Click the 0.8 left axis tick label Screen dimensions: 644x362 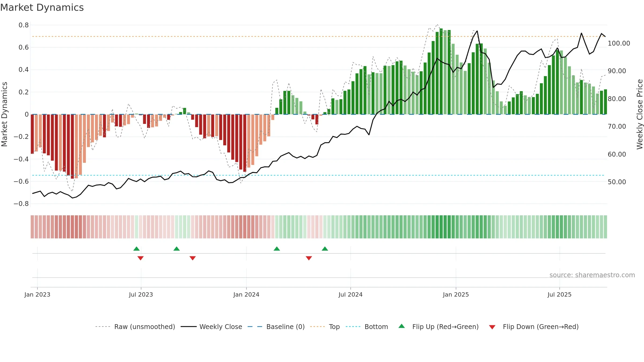tap(24, 25)
